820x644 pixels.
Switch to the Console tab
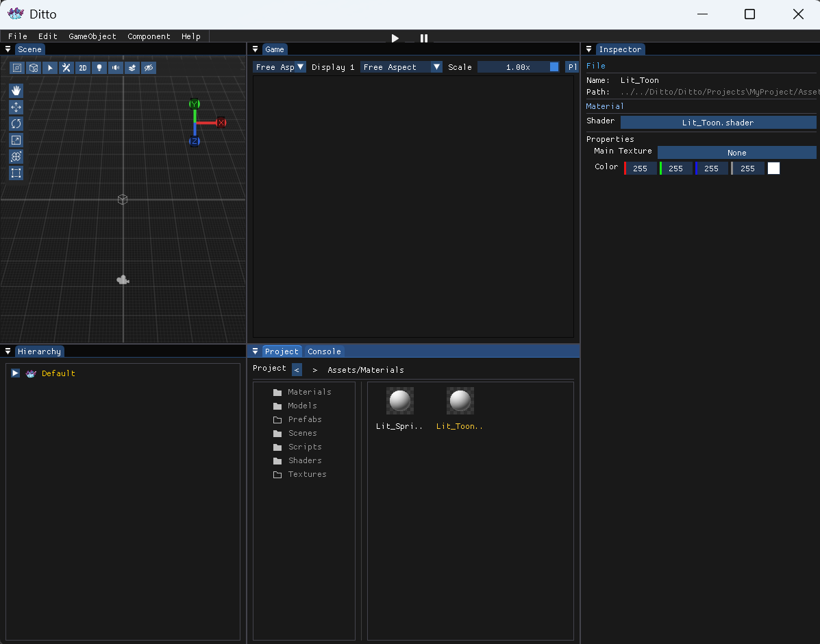(x=324, y=351)
